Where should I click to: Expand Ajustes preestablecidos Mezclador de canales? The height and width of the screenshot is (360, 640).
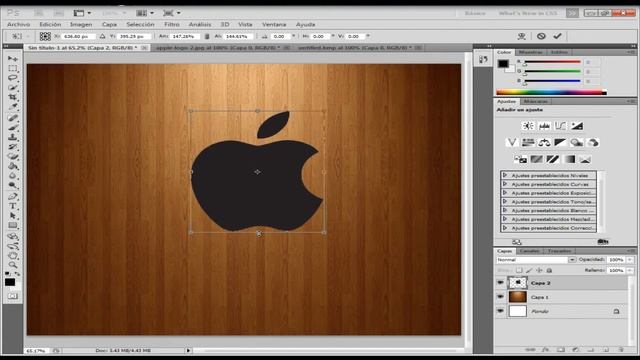505,219
